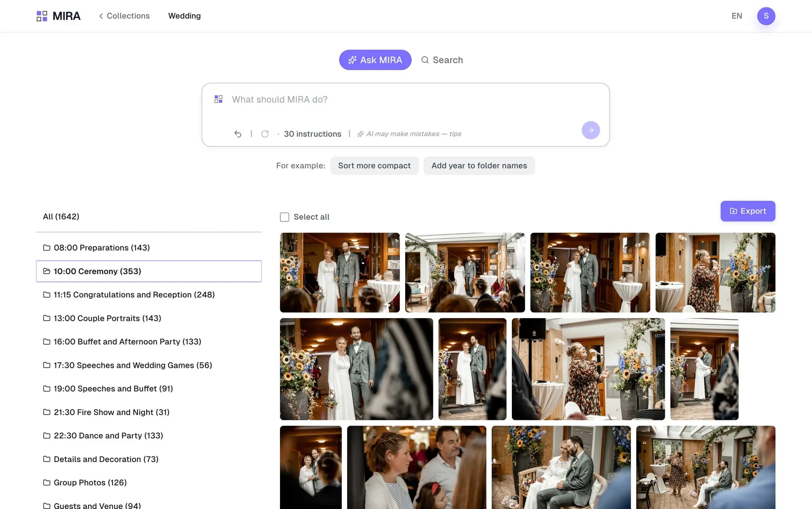Toggle the Select all checkbox
Screen dimensions: 812x509
click(x=284, y=217)
